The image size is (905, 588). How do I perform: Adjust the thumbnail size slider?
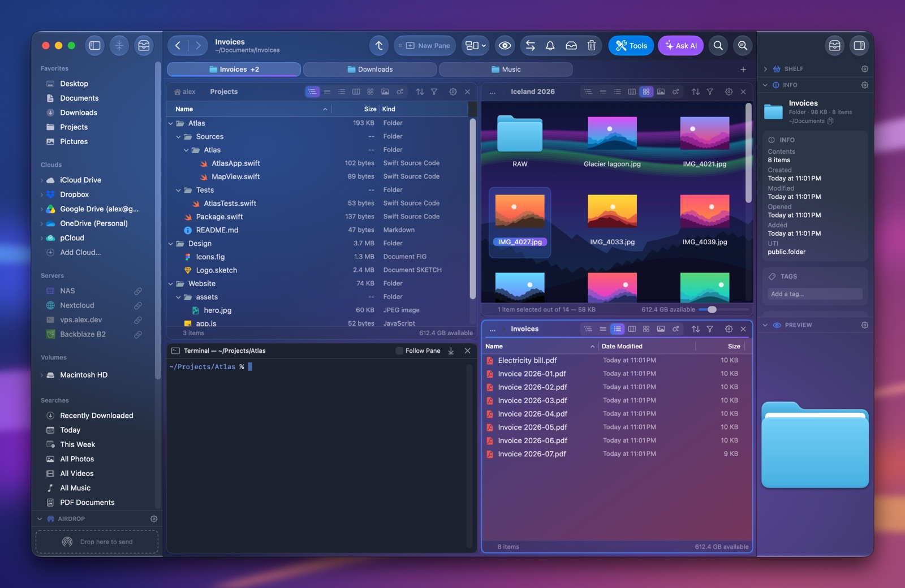coord(712,310)
